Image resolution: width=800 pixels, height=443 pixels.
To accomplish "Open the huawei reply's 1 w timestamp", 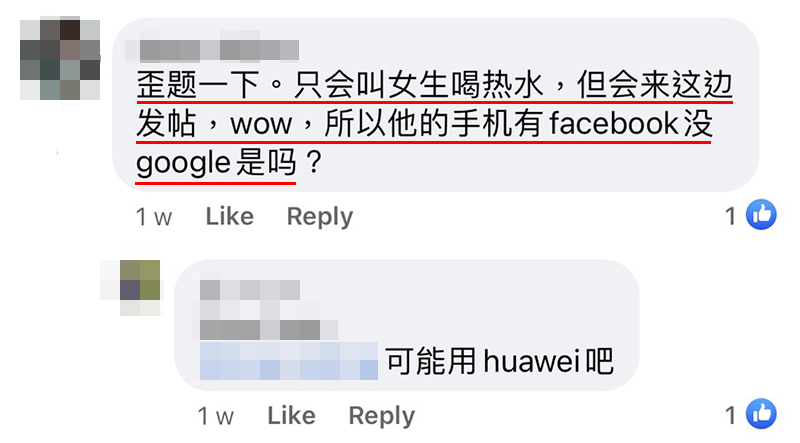I will 216,416.
